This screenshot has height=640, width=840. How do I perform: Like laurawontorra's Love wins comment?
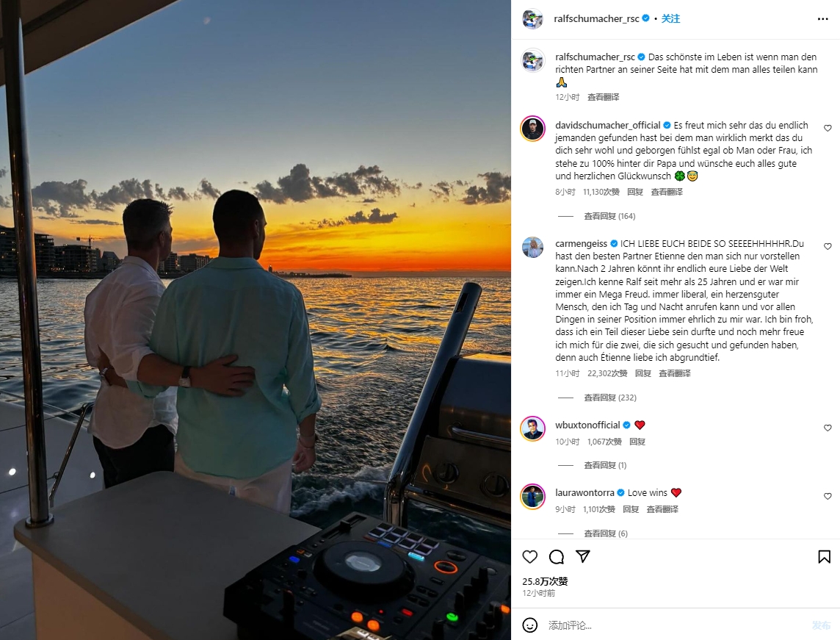click(827, 496)
